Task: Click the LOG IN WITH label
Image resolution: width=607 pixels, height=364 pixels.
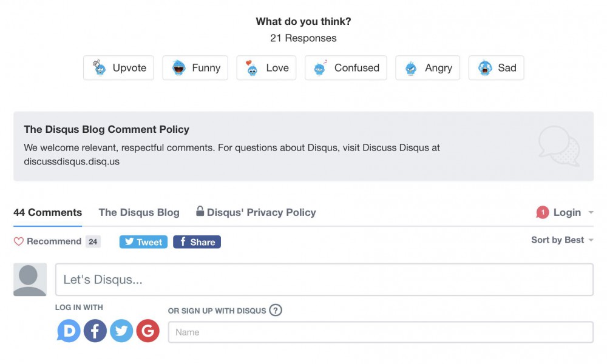Action: [79, 307]
